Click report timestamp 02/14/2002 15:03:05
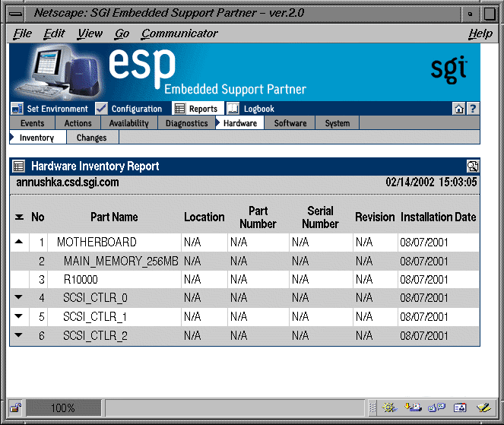Image resolution: width=504 pixels, height=425 pixels. (x=431, y=182)
